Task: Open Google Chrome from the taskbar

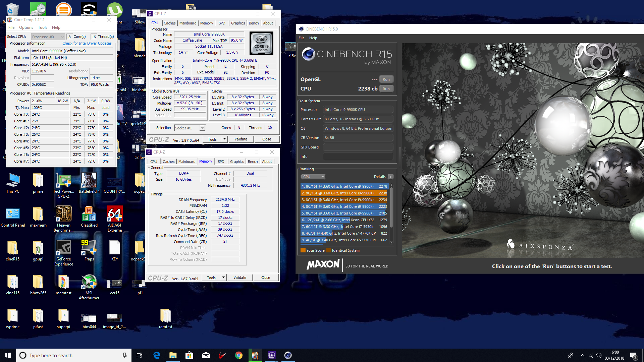Action: (239, 355)
